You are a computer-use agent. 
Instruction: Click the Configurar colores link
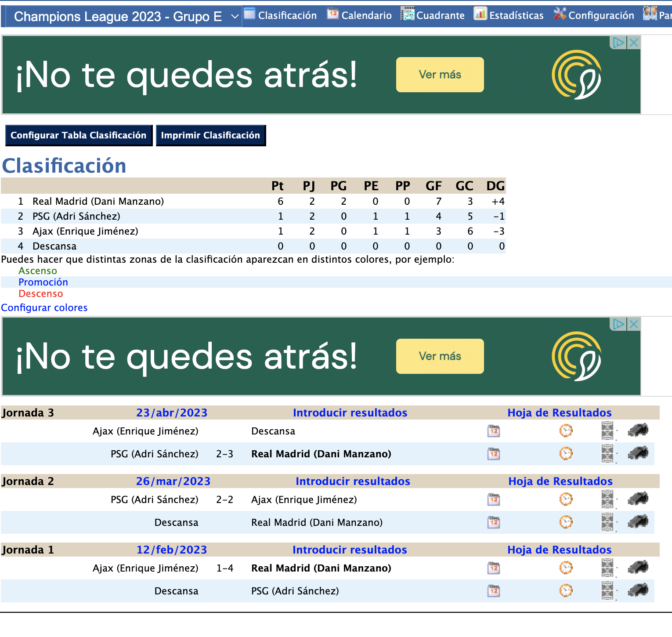[44, 308]
